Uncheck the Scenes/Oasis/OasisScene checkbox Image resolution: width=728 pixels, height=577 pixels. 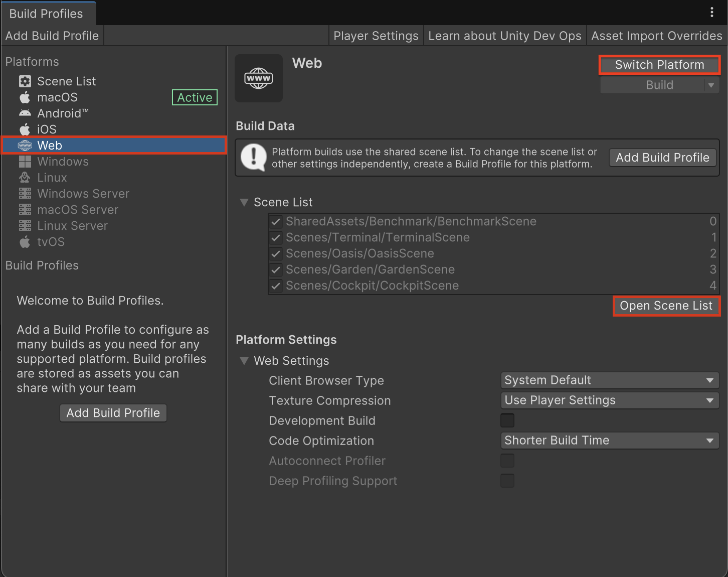click(276, 253)
